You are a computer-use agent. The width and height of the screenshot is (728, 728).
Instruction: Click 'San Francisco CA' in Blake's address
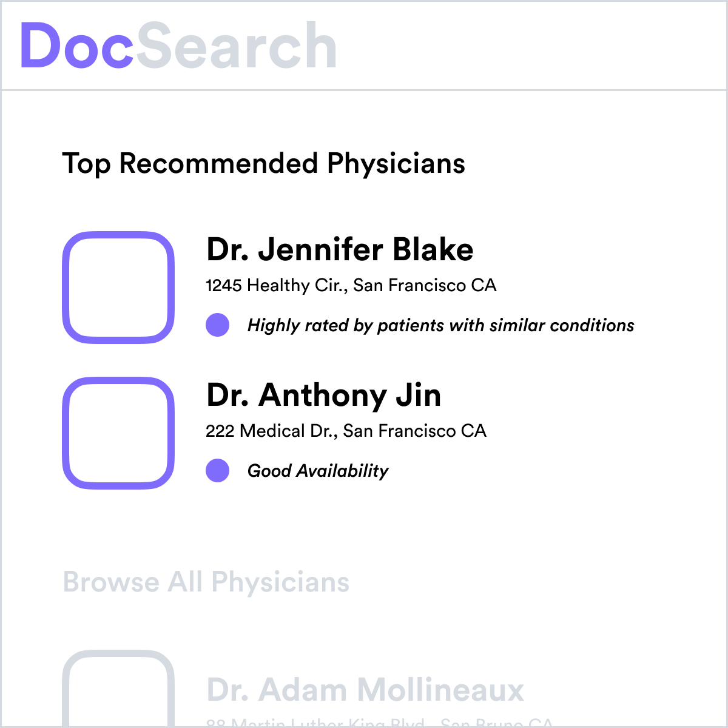(x=425, y=285)
